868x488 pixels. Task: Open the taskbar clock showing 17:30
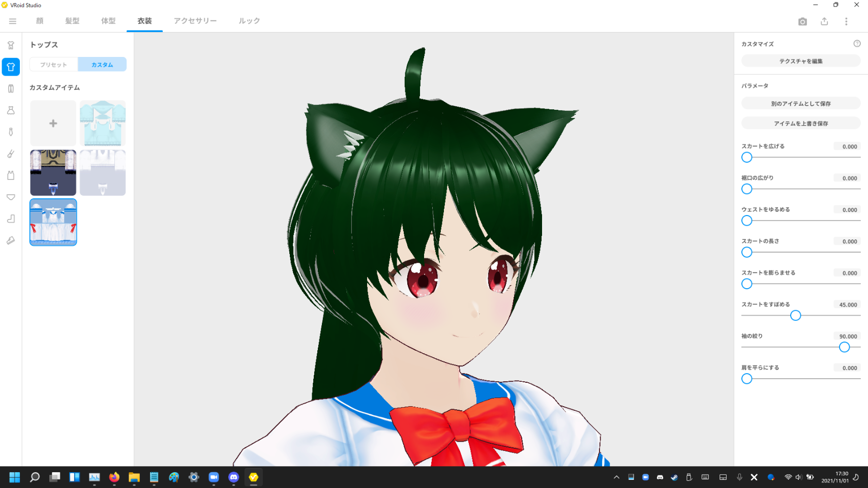tap(835, 477)
